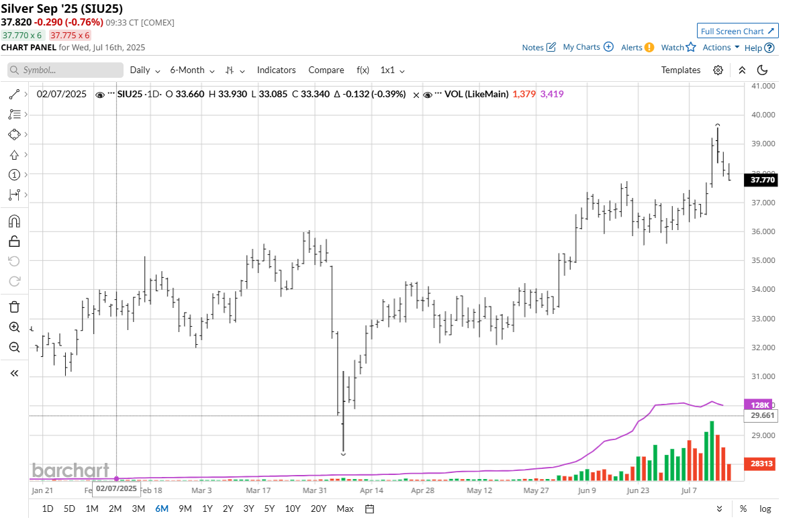Open the VOL indicator options dots
This screenshot has height=532, width=797.
coord(438,94)
